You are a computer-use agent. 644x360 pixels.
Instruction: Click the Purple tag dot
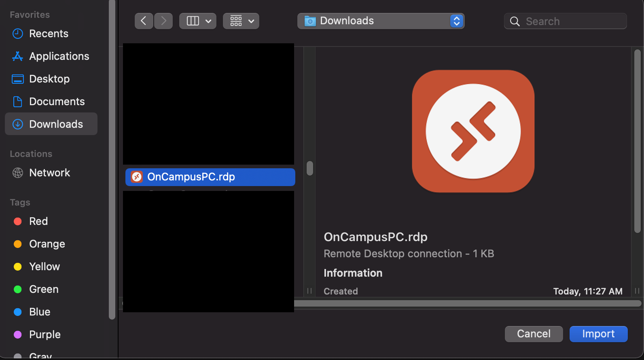click(x=18, y=335)
